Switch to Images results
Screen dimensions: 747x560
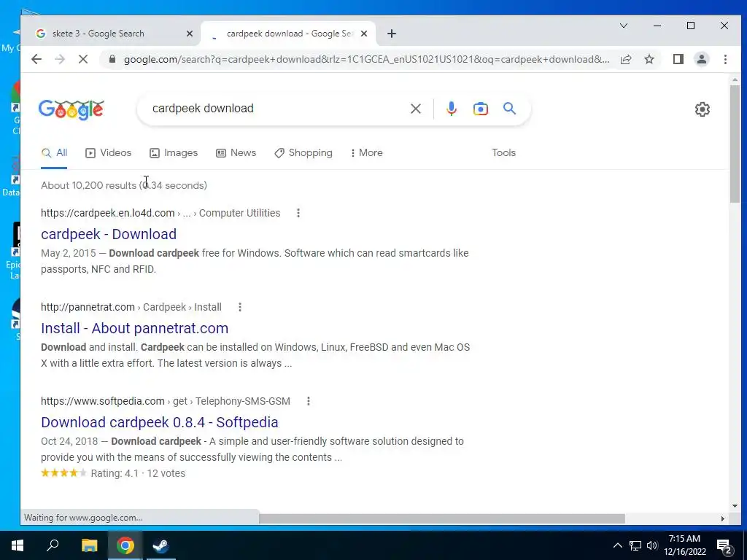174,153
